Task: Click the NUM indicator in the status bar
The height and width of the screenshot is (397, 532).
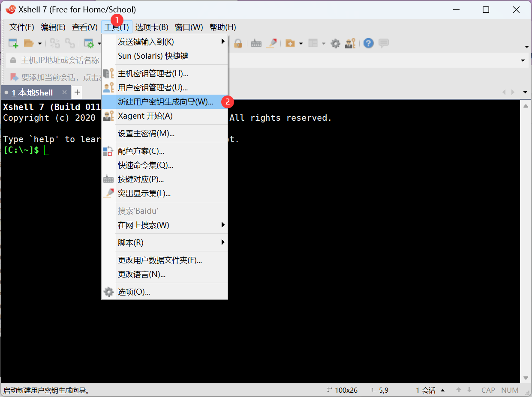Action: (x=510, y=390)
